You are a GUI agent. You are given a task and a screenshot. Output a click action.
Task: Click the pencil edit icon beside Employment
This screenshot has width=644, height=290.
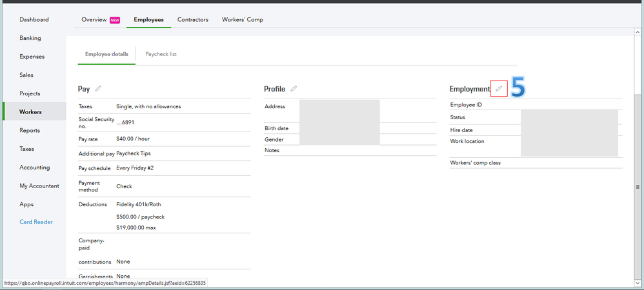[499, 88]
